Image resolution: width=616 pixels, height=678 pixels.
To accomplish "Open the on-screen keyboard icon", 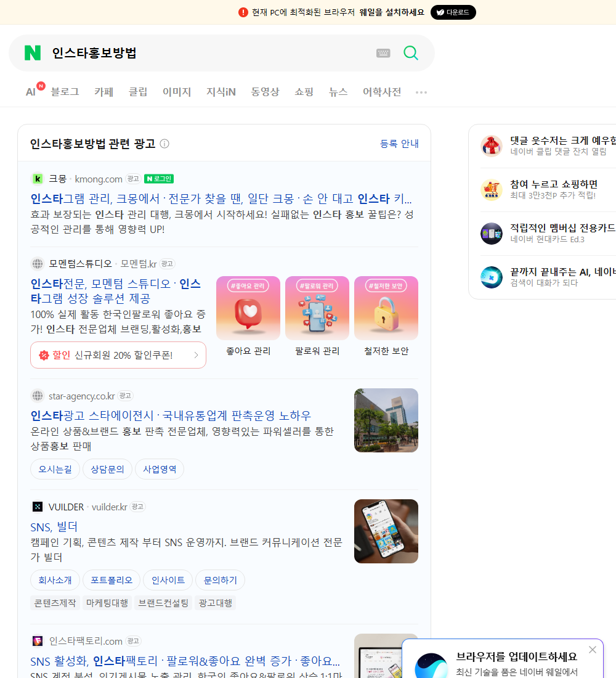I will 383,53.
